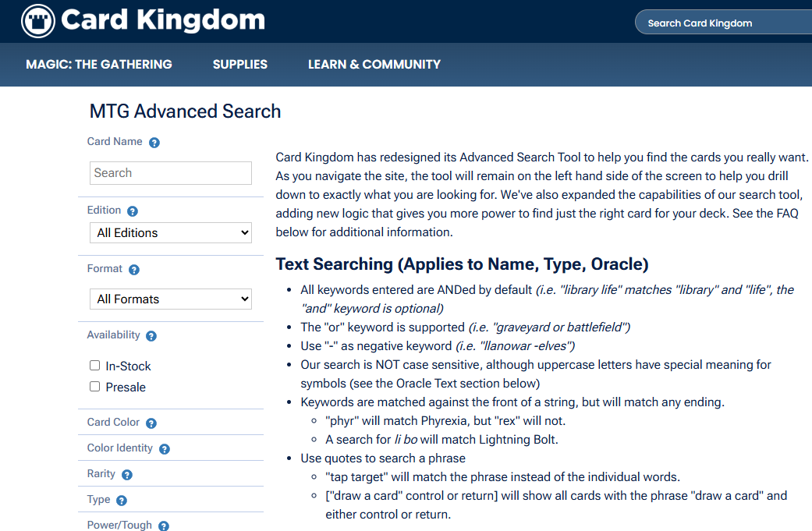
Task: Click the MTG Advanced Search heading
Action: coord(186,112)
